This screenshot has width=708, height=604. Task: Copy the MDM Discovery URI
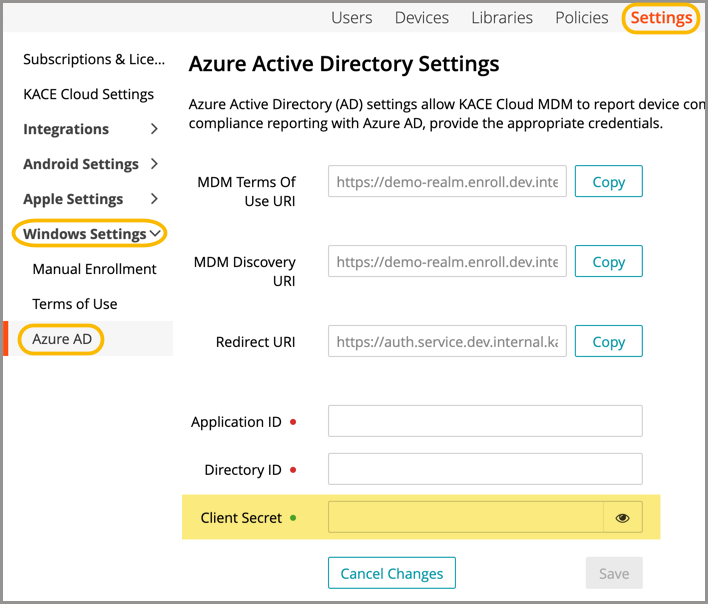pyautogui.click(x=608, y=261)
